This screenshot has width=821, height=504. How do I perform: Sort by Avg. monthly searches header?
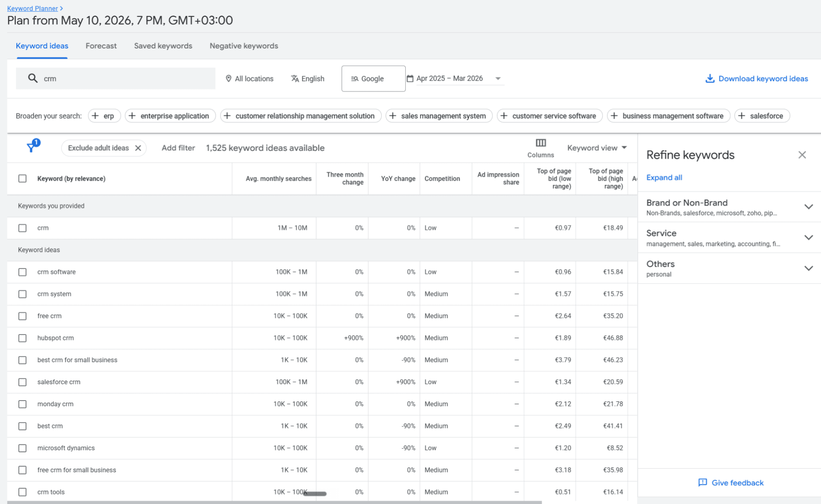click(278, 179)
